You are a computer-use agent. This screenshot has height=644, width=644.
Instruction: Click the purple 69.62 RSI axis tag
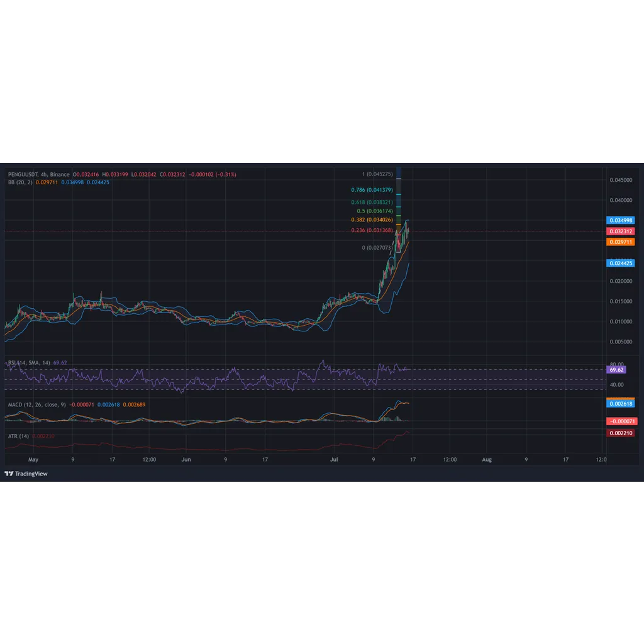pyautogui.click(x=616, y=370)
